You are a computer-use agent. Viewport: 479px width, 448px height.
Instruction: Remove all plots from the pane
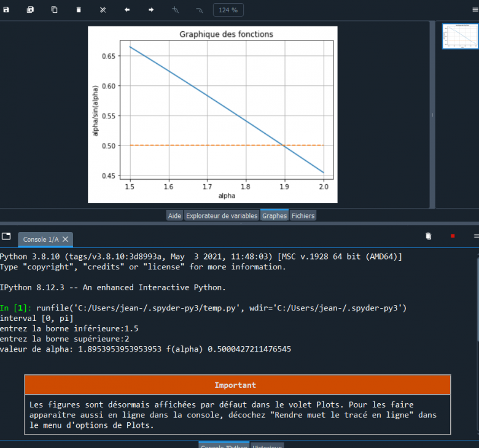[103, 10]
